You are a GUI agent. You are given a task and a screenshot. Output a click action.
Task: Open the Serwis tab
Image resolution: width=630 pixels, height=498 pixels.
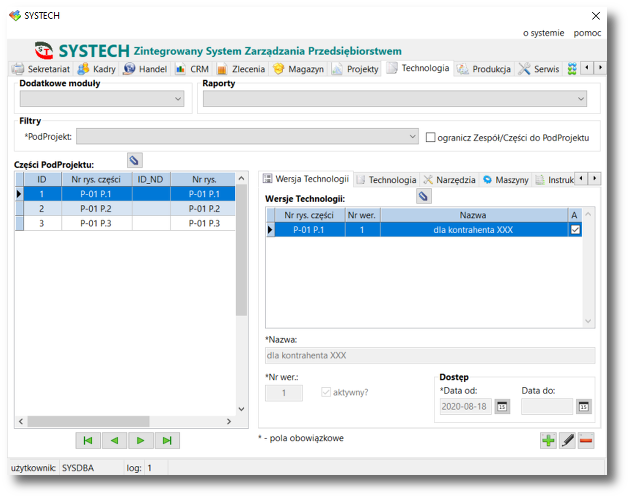[x=539, y=69]
